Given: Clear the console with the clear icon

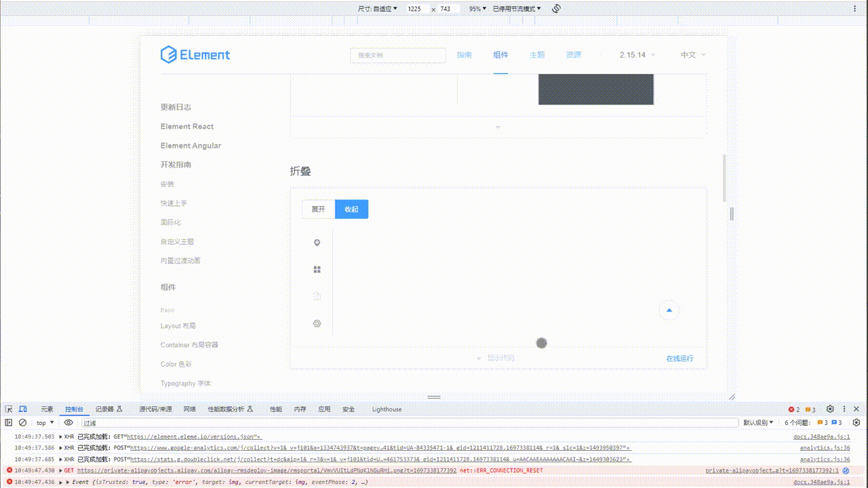Looking at the screenshot, I should (x=22, y=423).
